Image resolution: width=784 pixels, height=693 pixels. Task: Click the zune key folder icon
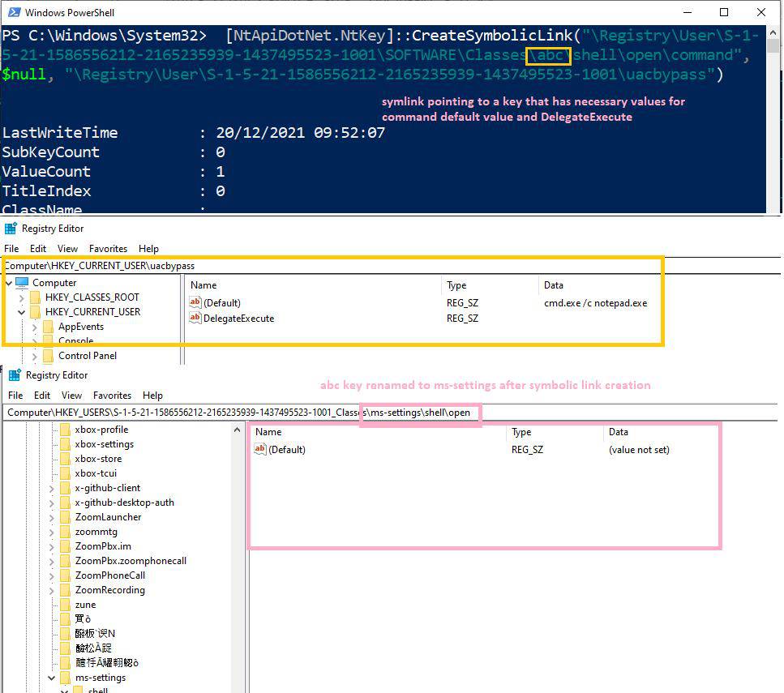coord(66,605)
